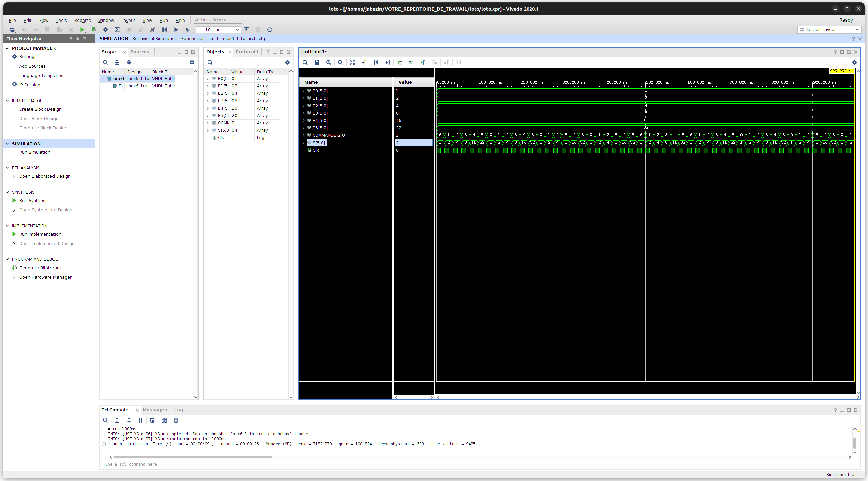Click Add Sources
868x481 pixels.
pyautogui.click(x=32, y=66)
